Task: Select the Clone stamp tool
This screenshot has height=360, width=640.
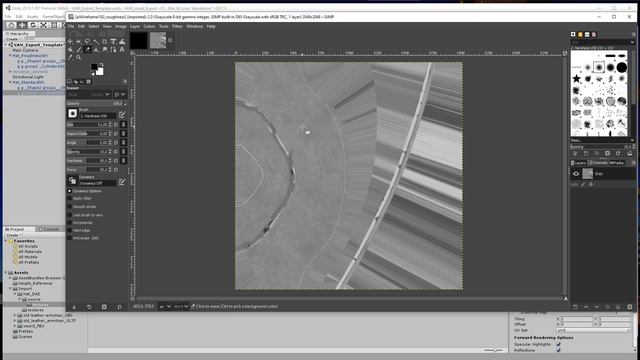Action: [96, 49]
